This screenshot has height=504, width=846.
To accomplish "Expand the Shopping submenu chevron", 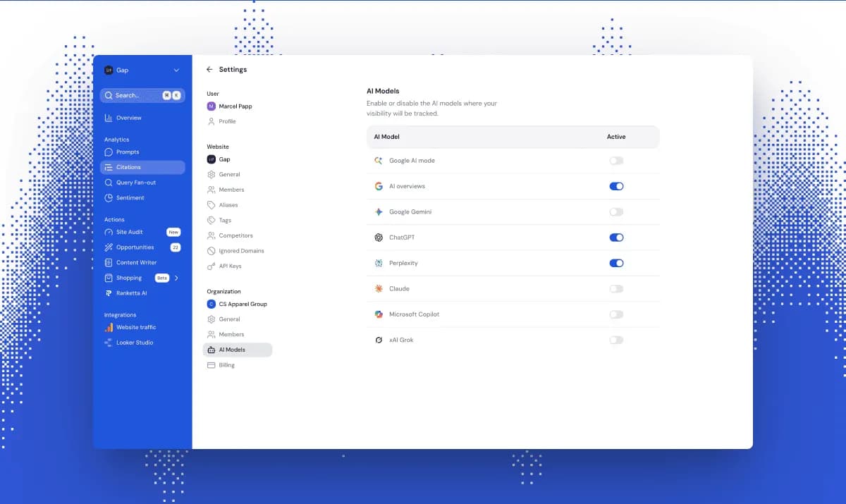I will (x=176, y=278).
